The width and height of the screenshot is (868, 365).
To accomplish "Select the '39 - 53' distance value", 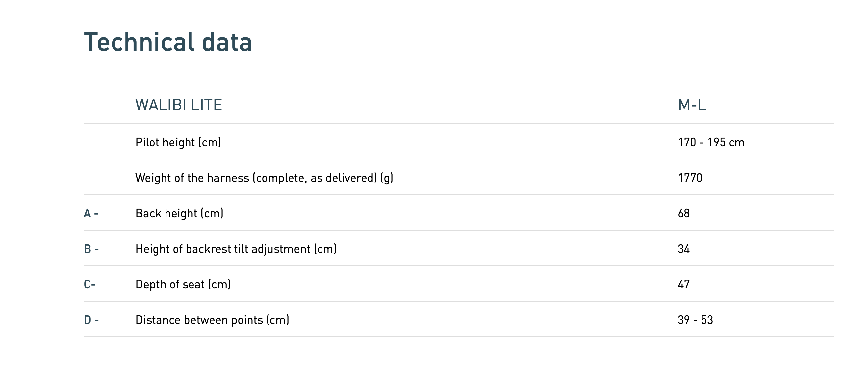I will pyautogui.click(x=695, y=320).
